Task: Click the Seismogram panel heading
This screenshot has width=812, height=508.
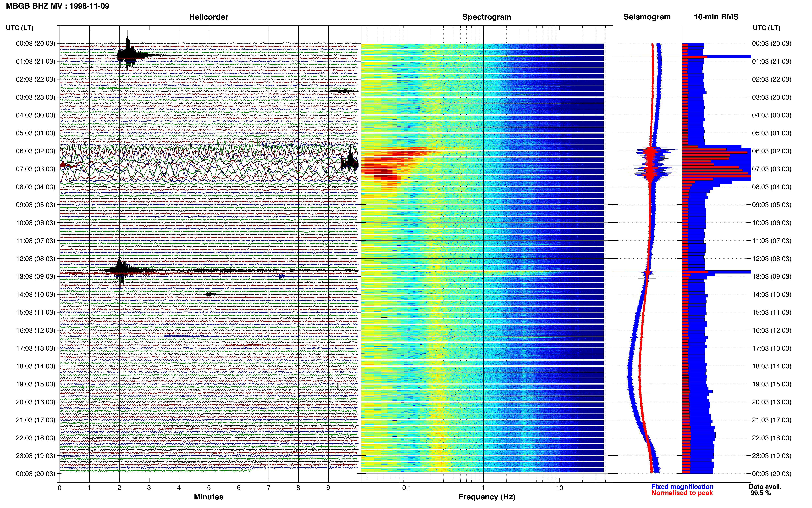Action: 647,17
